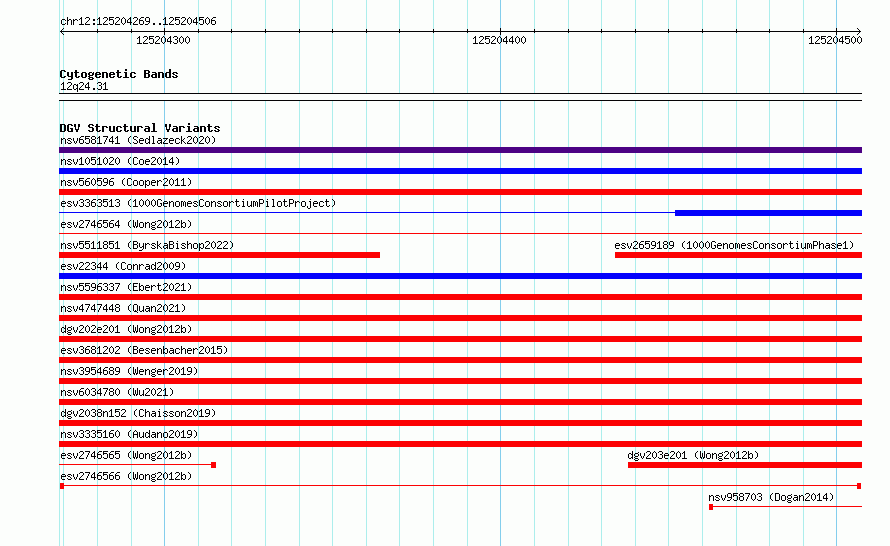Click the red nsv3954689 variant bar
Image resolution: width=890 pixels, height=546 pixels.
click(x=460, y=381)
